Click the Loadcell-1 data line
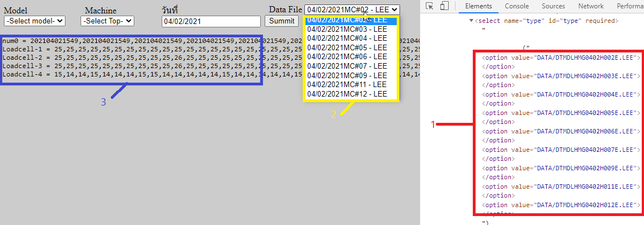644x225 pixels. pos(211,49)
